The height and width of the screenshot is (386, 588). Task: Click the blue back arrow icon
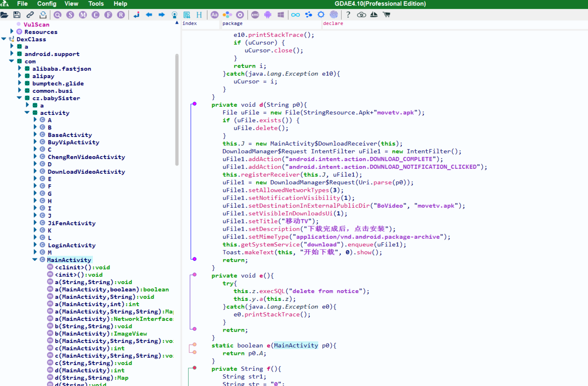149,15
